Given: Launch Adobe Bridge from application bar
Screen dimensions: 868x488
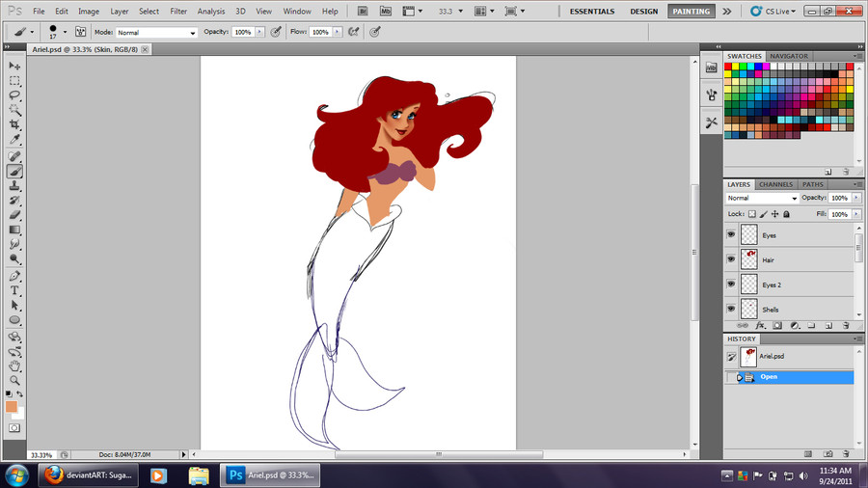Looking at the screenshot, I should click(x=363, y=11).
